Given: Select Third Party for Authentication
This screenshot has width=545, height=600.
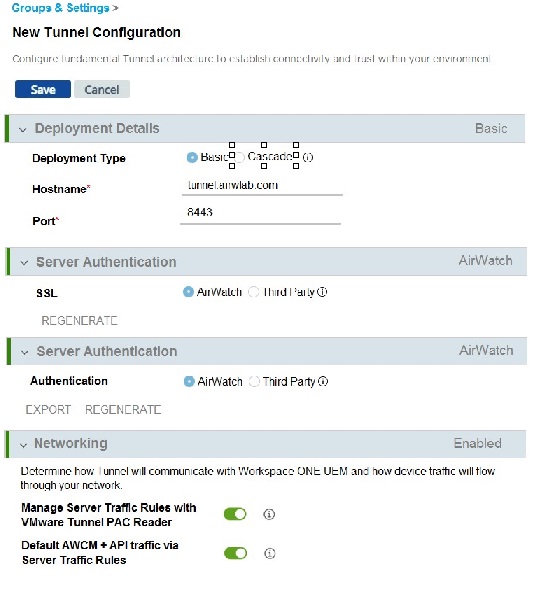Looking at the screenshot, I should [x=254, y=382].
